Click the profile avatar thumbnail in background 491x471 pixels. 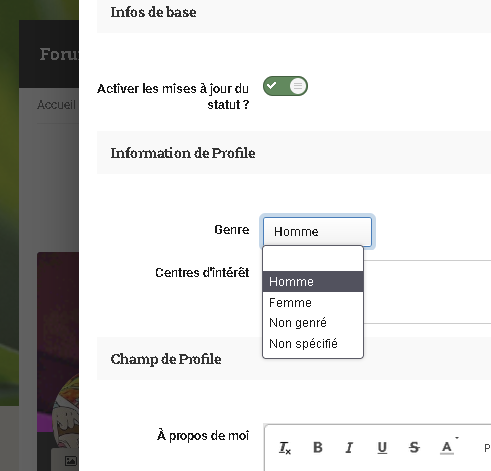65,413
